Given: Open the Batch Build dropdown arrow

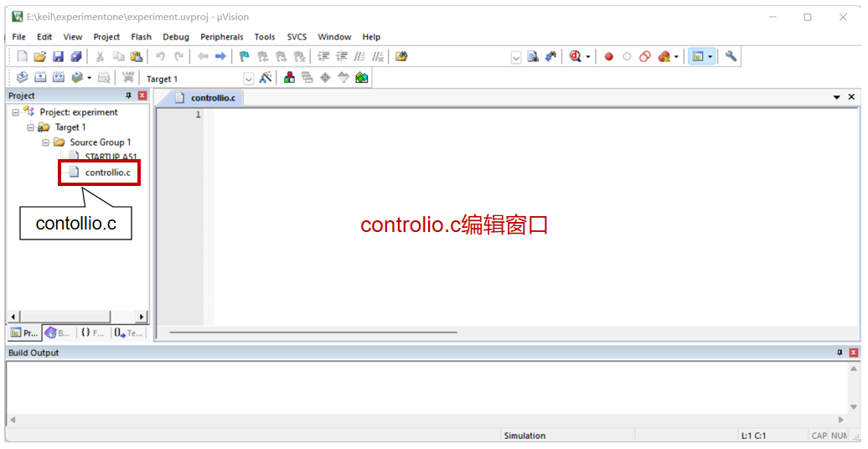Looking at the screenshot, I should (x=89, y=78).
